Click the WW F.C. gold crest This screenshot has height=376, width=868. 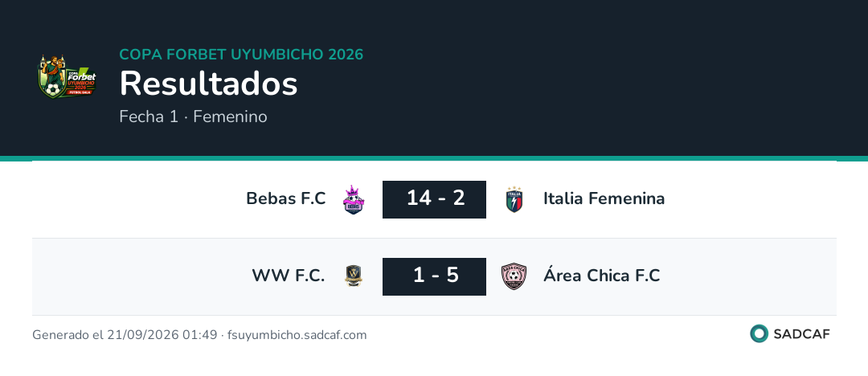point(354,276)
